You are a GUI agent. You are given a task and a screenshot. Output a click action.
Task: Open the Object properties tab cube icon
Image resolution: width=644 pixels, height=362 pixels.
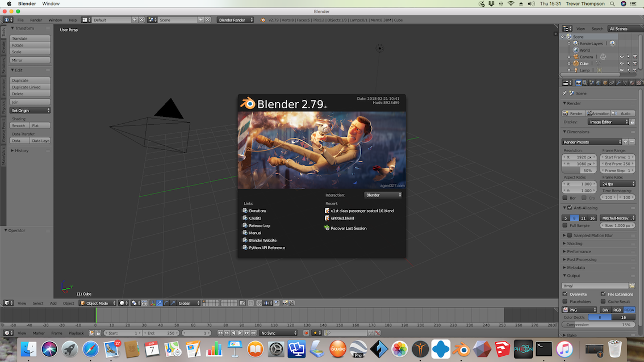605,83
